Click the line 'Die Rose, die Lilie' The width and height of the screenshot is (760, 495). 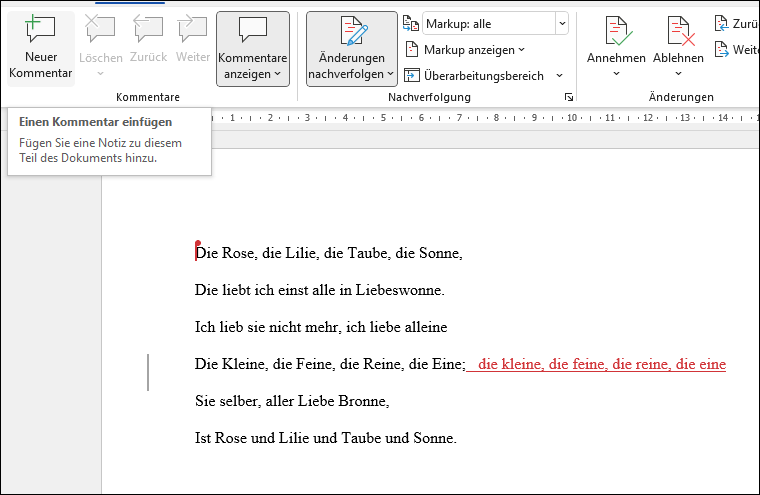tap(329, 253)
